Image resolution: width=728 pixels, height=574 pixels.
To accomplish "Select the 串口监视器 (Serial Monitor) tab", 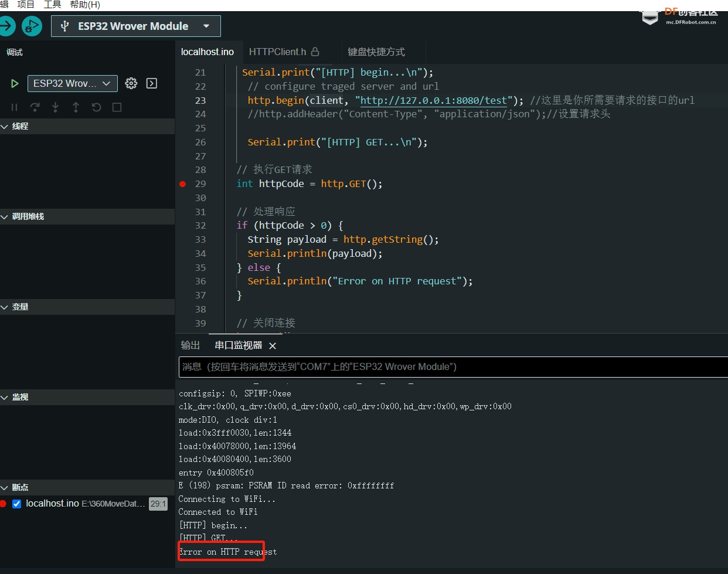I will tap(239, 345).
